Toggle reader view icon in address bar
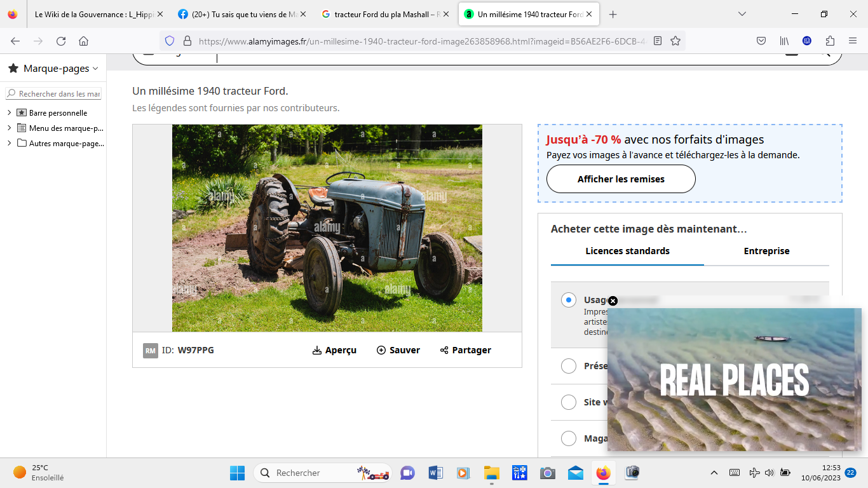Viewport: 868px width, 488px height. coord(658,41)
